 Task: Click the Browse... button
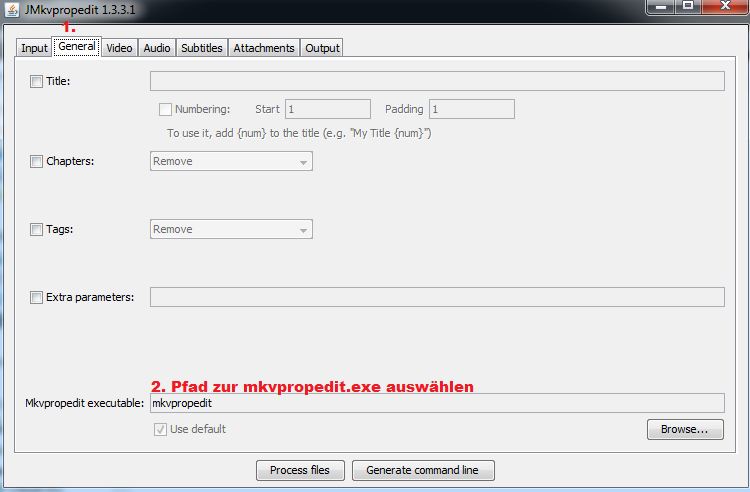click(685, 429)
